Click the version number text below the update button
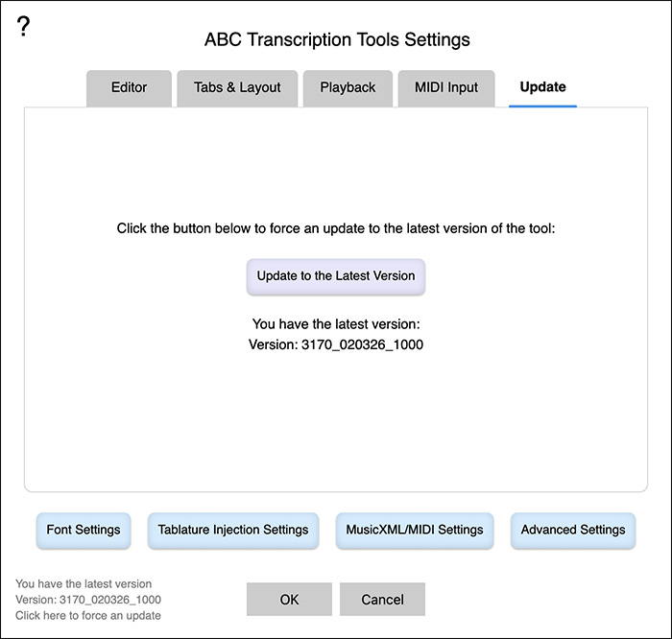This screenshot has width=672, height=639. (336, 343)
